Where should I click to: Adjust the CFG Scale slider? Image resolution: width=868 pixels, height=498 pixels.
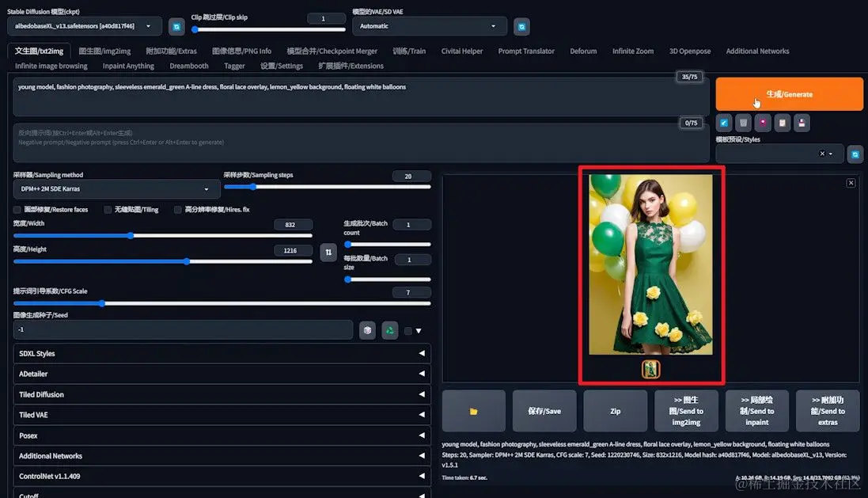coord(222,303)
